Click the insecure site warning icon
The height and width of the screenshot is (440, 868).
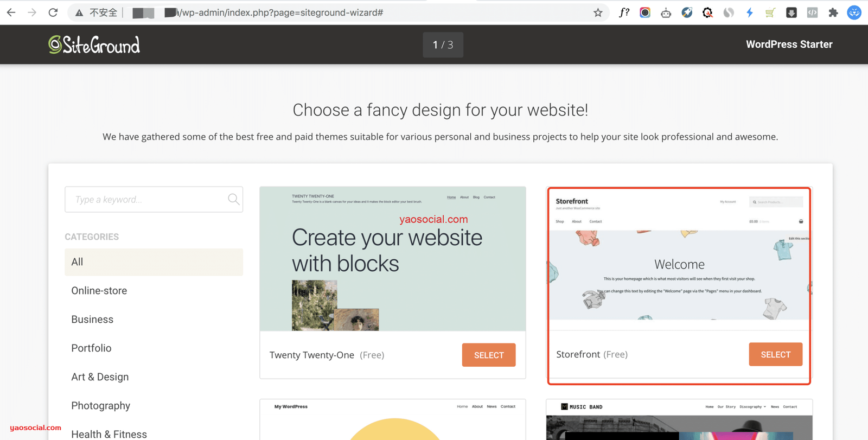pyautogui.click(x=79, y=12)
